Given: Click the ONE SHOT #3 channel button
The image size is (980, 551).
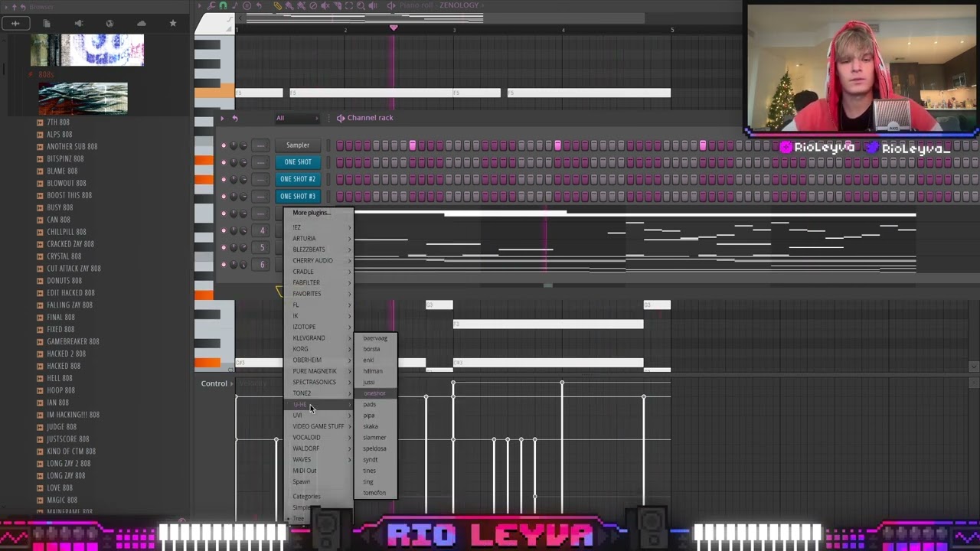Looking at the screenshot, I should point(298,196).
